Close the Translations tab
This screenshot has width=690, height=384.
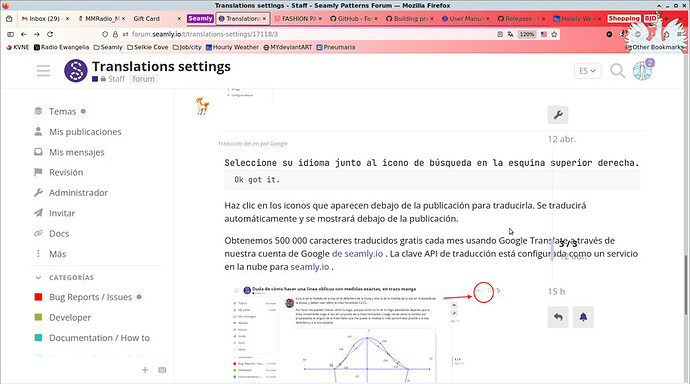(x=264, y=19)
